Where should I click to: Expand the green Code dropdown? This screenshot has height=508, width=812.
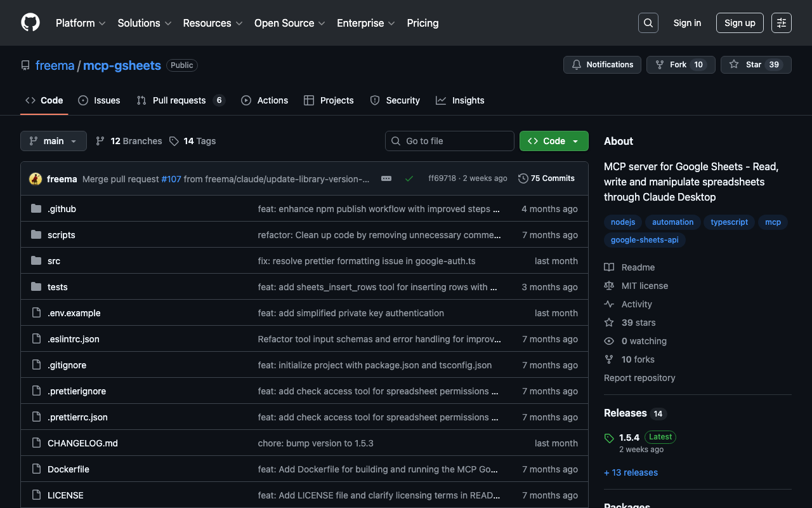pos(554,141)
